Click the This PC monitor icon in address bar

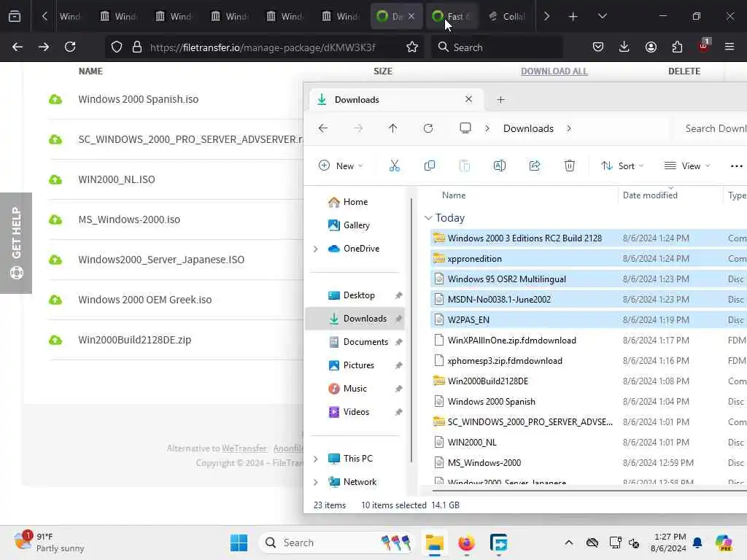point(465,128)
